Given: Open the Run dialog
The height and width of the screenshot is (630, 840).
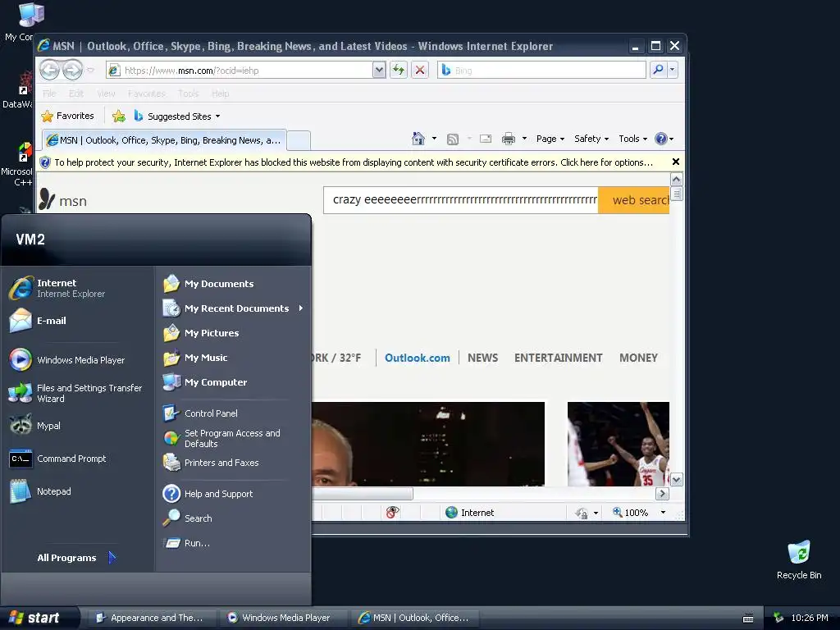Looking at the screenshot, I should 233,543.
